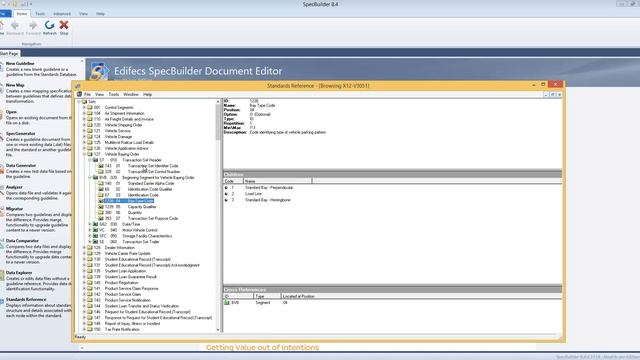Click the Forward navigation arrow icon
Viewport: 640px width, 360px height.
33,25
